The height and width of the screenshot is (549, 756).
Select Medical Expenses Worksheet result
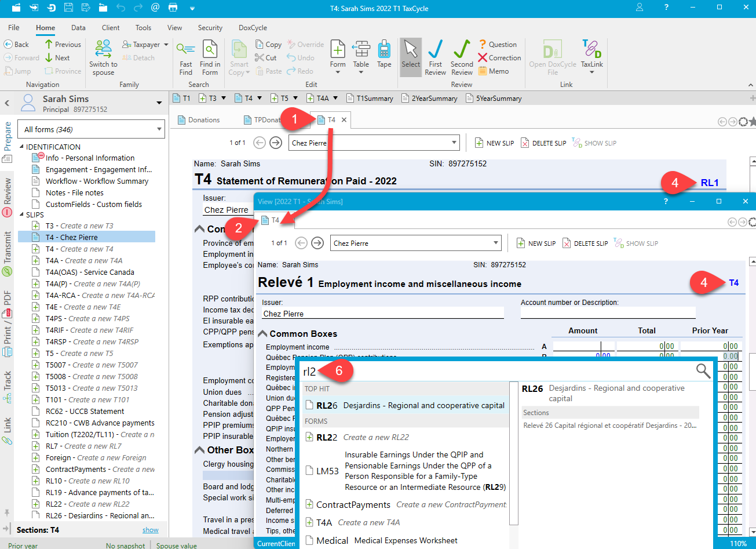405,540
